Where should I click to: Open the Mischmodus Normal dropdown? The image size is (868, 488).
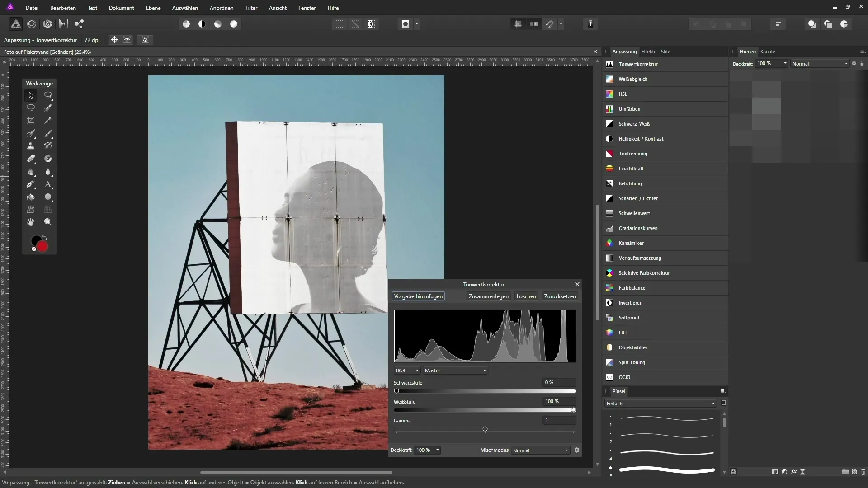click(541, 450)
